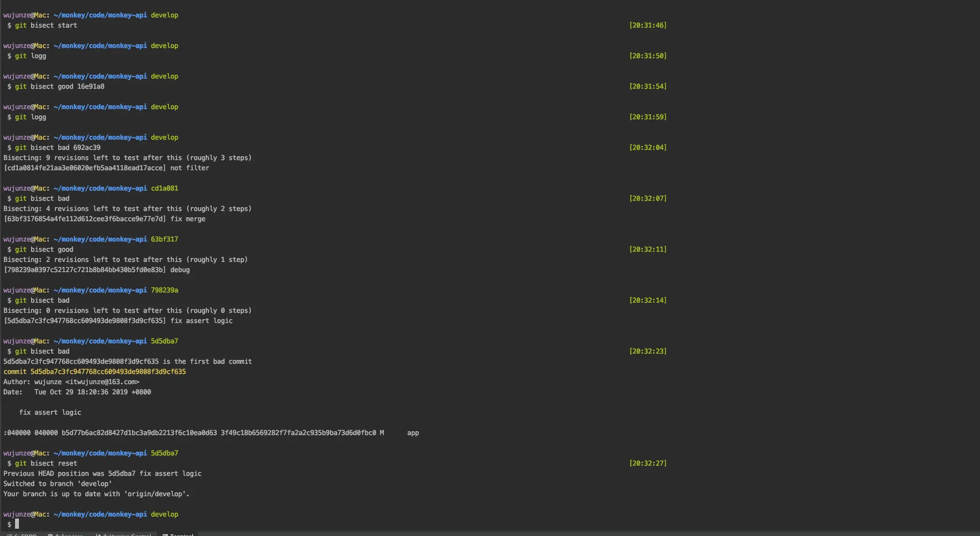Select the timestamp [20:32:27]

648,463
